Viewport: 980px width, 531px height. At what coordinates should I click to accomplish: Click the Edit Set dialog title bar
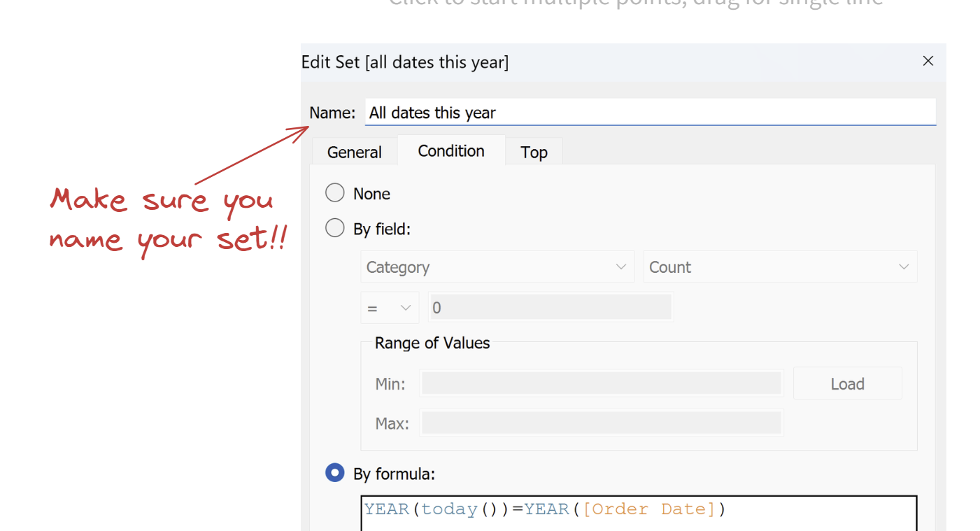(x=560, y=62)
